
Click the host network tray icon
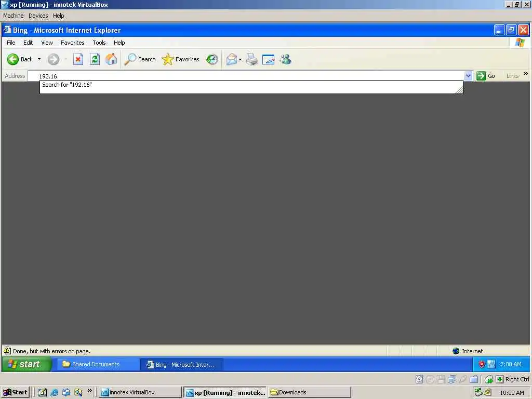click(x=478, y=392)
